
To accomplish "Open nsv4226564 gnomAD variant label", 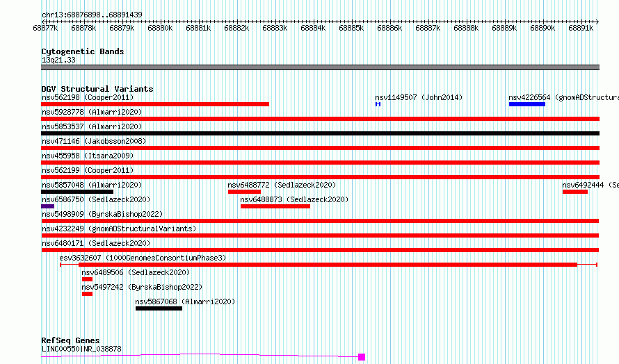I will [563, 97].
